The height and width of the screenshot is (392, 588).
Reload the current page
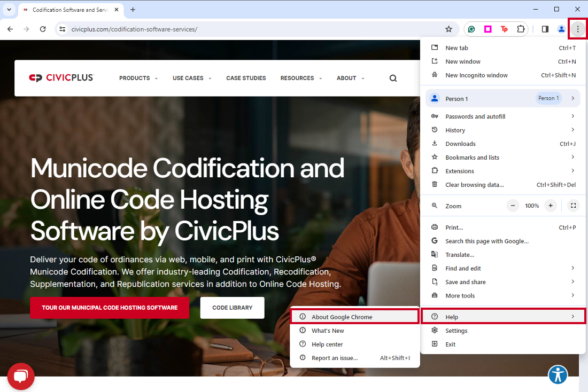tap(43, 29)
